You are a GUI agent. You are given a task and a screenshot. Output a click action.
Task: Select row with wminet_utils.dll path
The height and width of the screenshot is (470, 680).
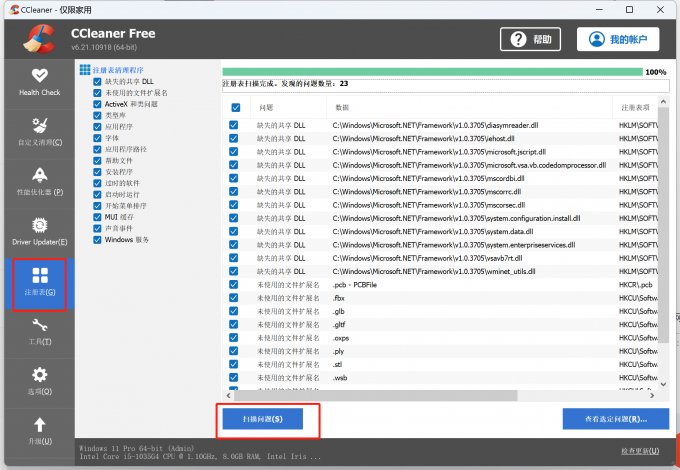441,271
